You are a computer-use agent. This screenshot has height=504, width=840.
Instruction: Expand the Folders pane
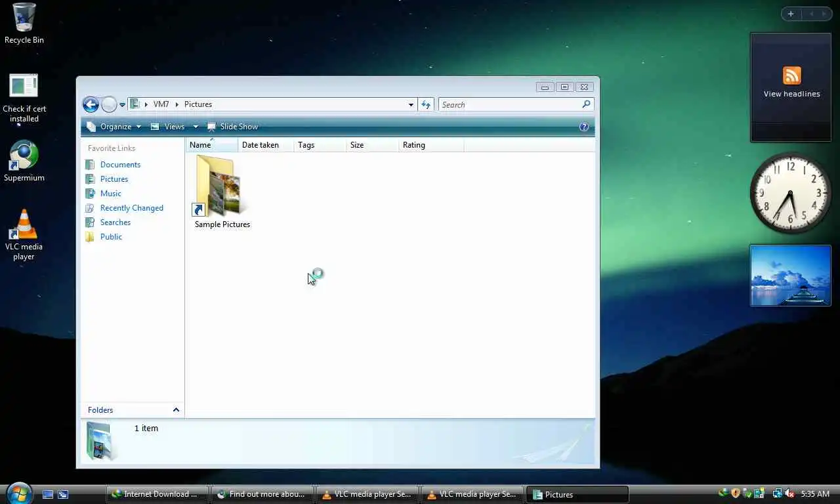coord(133,410)
